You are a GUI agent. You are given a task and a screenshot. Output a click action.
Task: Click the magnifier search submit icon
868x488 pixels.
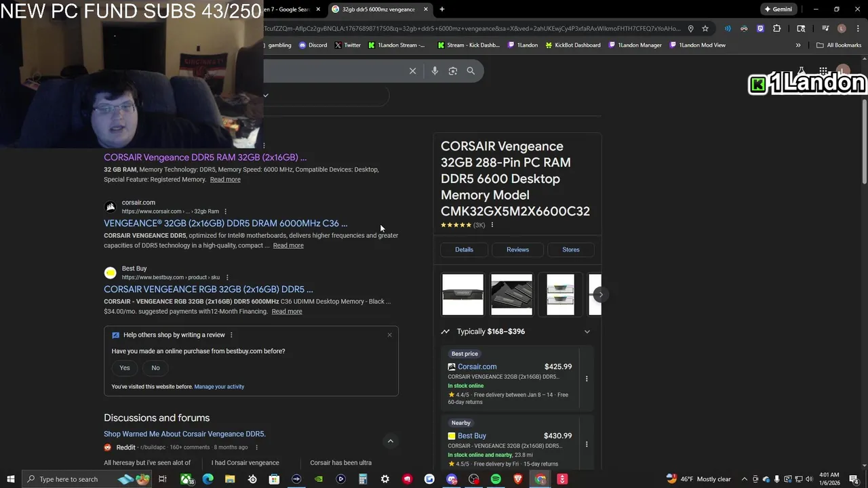click(x=471, y=71)
